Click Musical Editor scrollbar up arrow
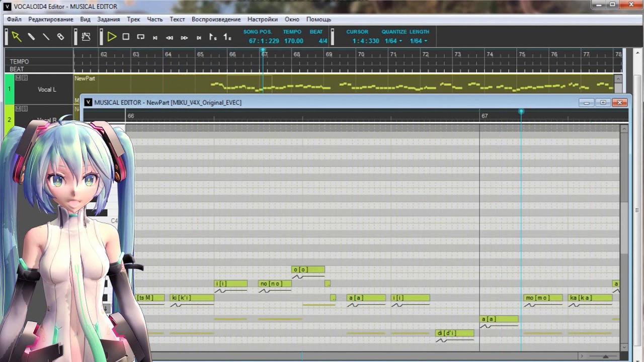This screenshot has height=362, width=644. pos(624,129)
